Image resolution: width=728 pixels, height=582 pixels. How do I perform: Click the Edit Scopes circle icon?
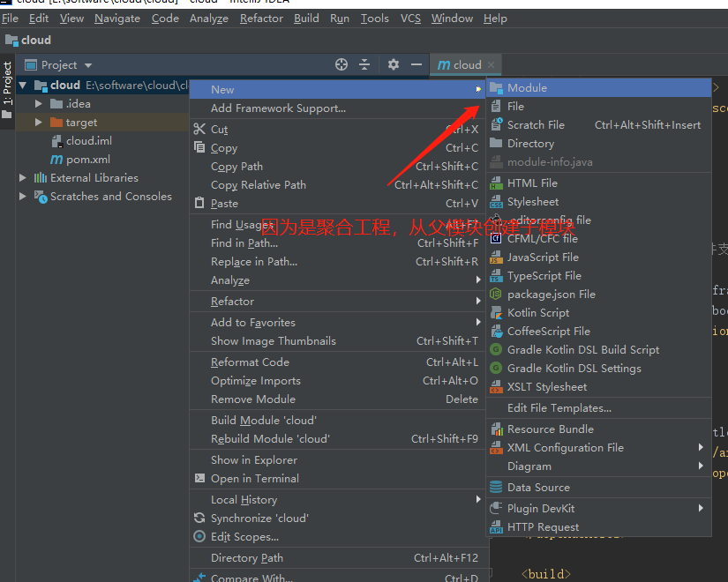click(x=199, y=536)
